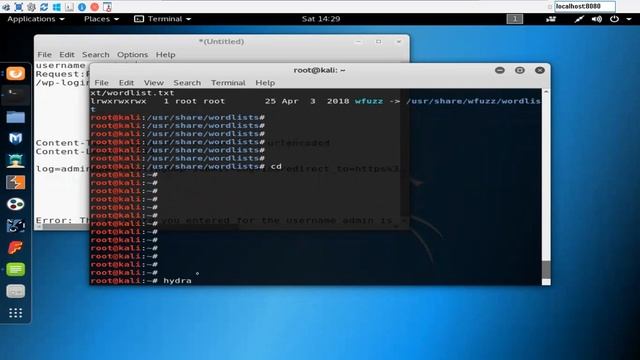Click the dock icon below the round multicolor-dots icon
Image resolution: width=640 pixels, height=360 pixels.
tap(16, 226)
